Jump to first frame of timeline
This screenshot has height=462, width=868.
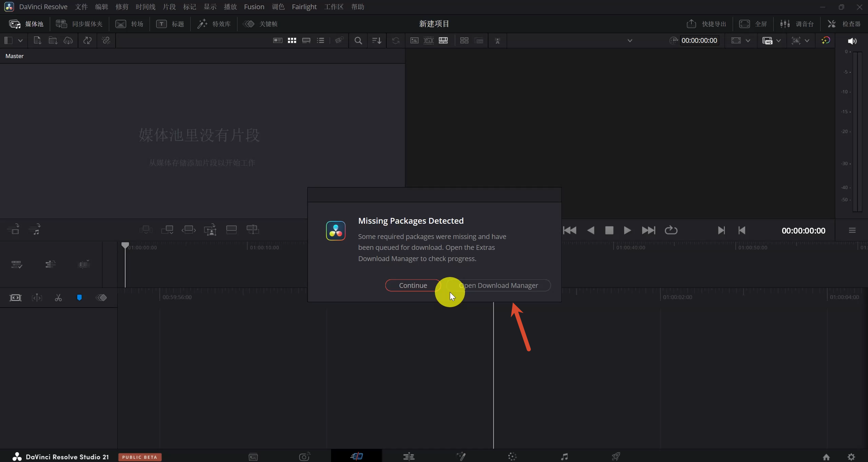(x=570, y=230)
